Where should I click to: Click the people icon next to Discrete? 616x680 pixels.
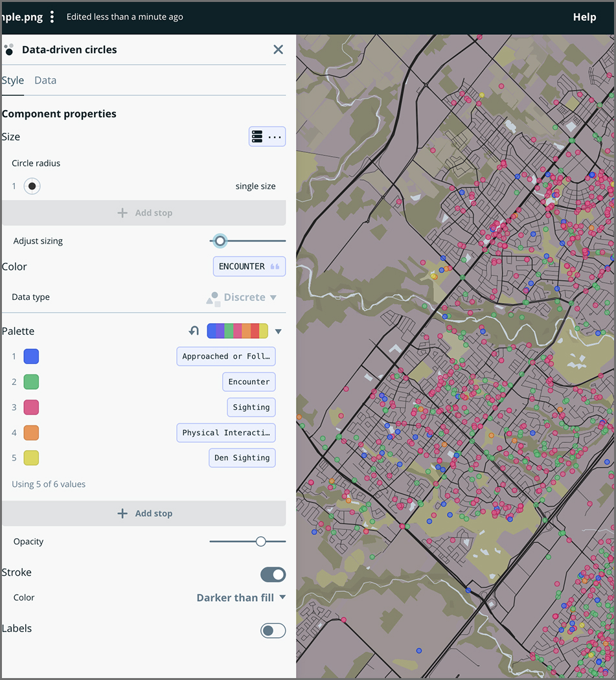click(214, 297)
